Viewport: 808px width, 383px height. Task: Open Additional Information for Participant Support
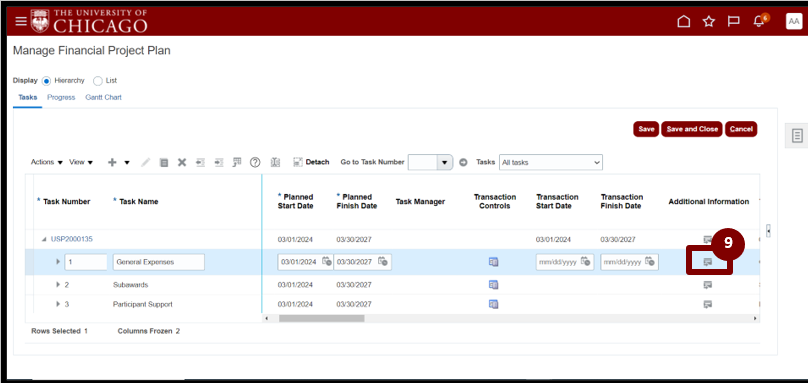click(x=708, y=304)
